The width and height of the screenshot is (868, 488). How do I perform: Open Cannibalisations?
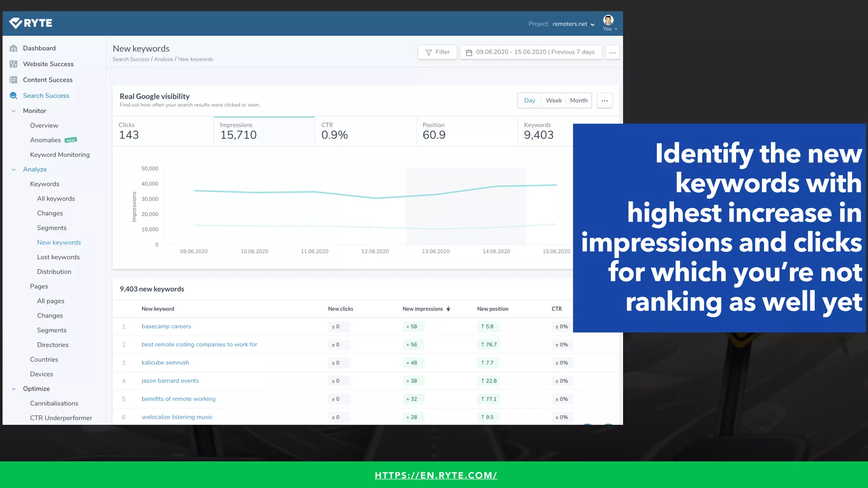click(54, 403)
